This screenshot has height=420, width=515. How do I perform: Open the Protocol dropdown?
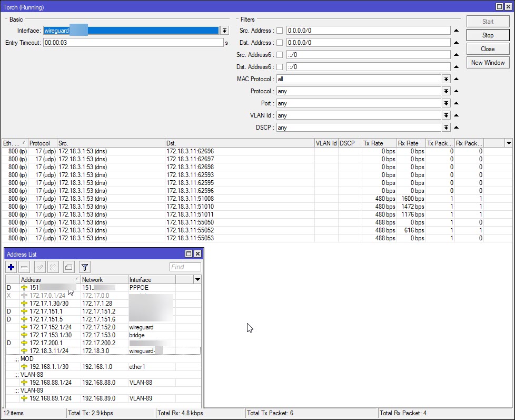point(446,91)
